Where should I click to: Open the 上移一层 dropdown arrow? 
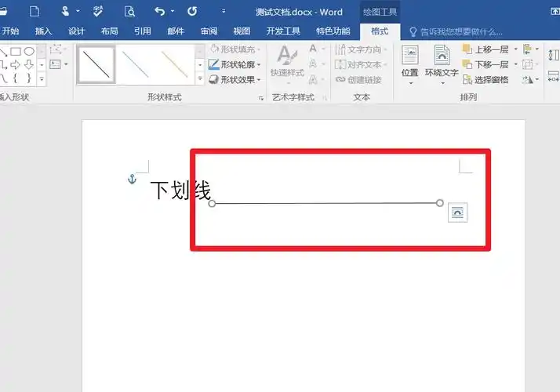pos(515,49)
